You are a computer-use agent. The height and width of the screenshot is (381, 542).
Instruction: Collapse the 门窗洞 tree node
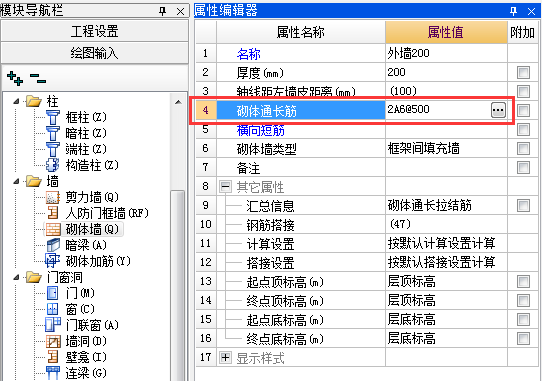tap(16, 277)
